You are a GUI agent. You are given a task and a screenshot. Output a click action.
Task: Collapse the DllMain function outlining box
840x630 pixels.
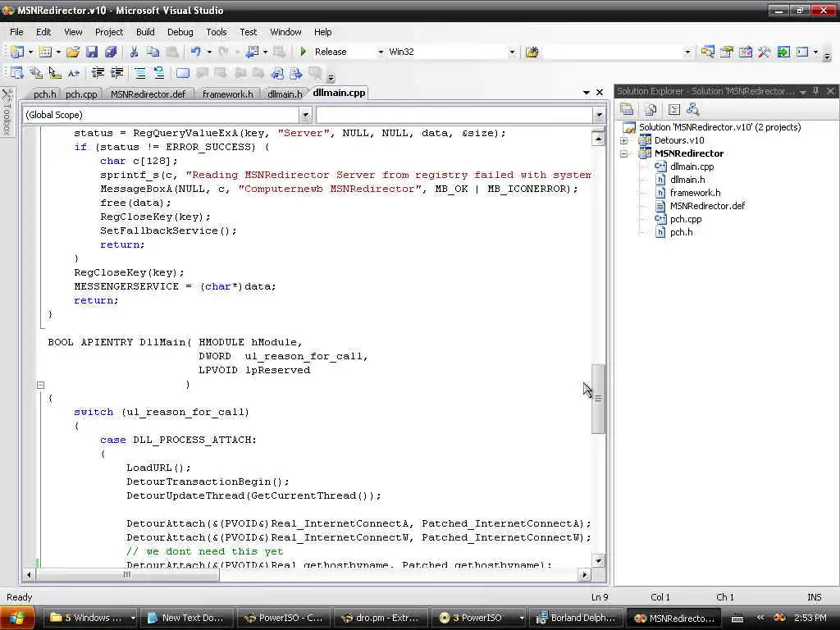41,385
